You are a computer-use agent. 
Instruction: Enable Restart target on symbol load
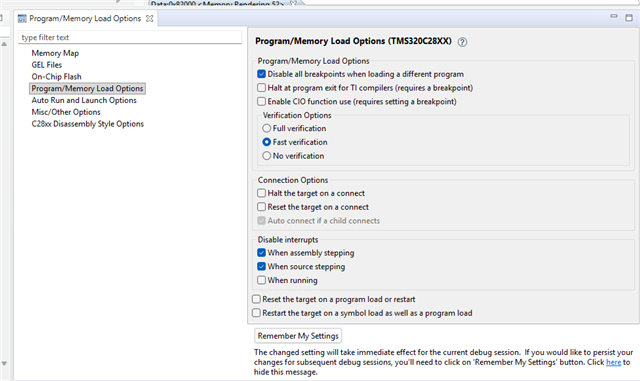pos(256,313)
